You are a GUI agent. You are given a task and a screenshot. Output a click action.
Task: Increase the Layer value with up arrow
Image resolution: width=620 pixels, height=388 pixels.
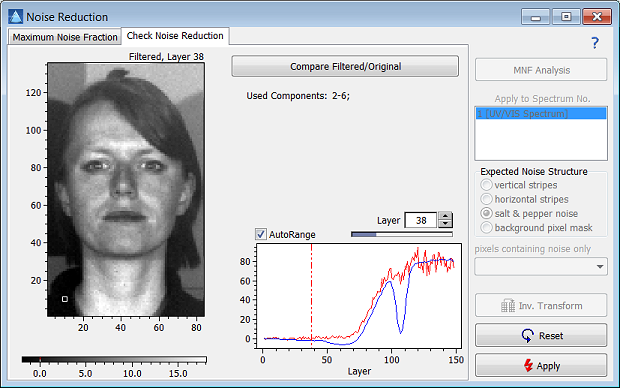click(445, 216)
